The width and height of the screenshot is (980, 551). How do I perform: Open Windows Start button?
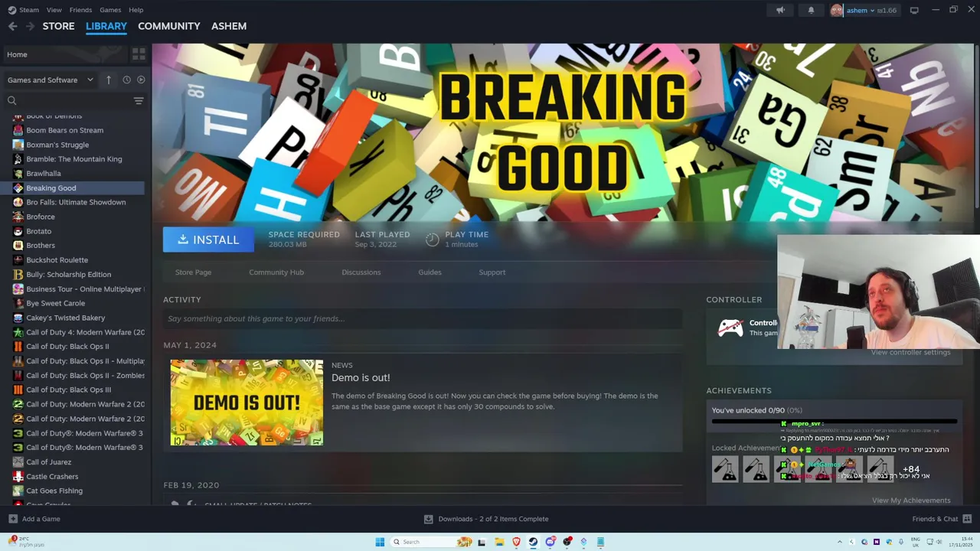380,542
